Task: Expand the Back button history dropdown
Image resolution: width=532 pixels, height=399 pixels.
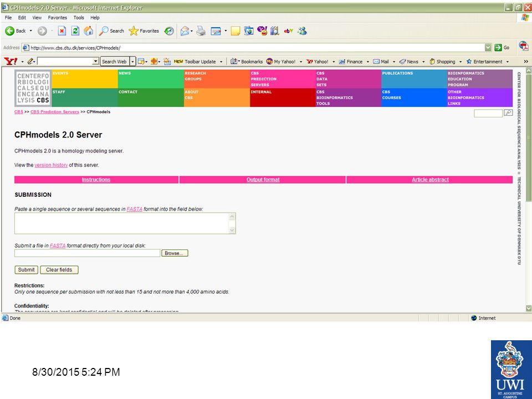Action: (31, 31)
